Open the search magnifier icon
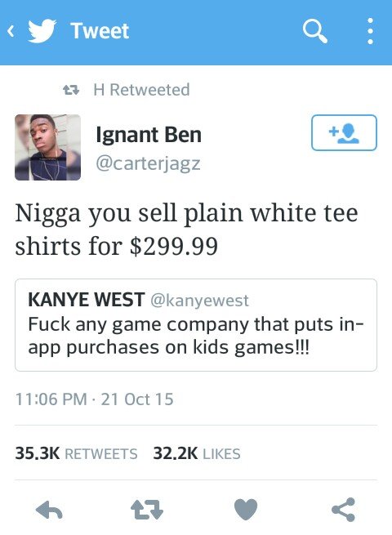The width and height of the screenshot is (392, 535). click(x=315, y=31)
